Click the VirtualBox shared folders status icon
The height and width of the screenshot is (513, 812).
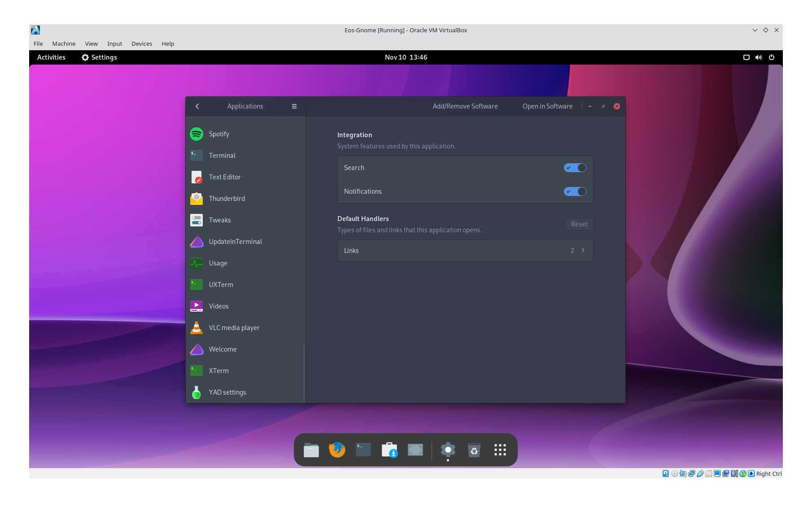pos(709,474)
